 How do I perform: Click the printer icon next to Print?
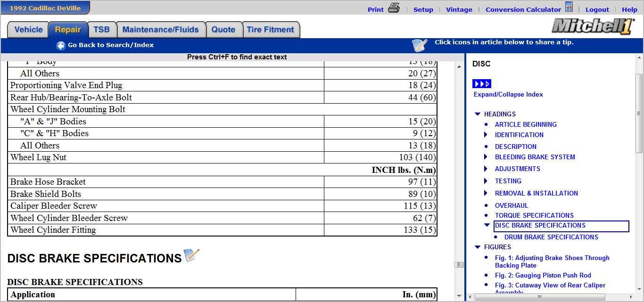[394, 8]
